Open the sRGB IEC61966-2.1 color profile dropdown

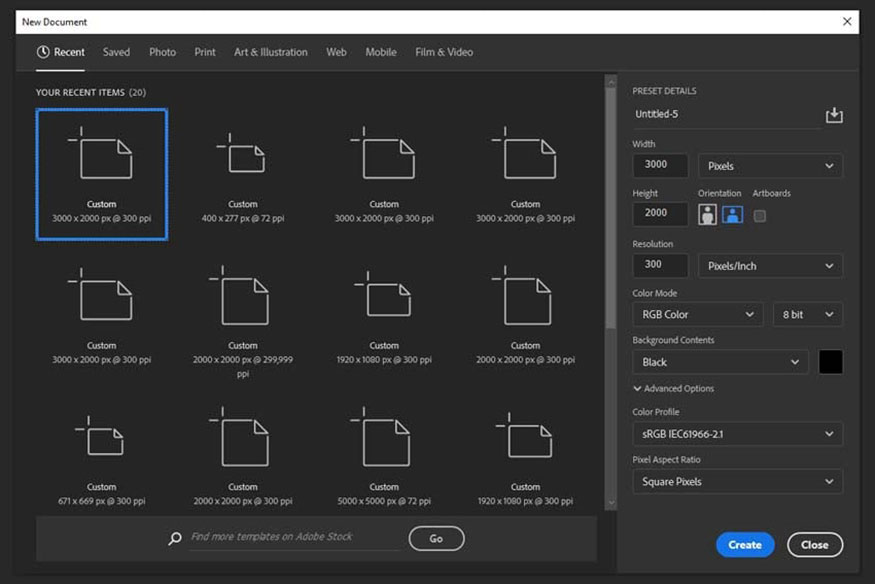737,434
